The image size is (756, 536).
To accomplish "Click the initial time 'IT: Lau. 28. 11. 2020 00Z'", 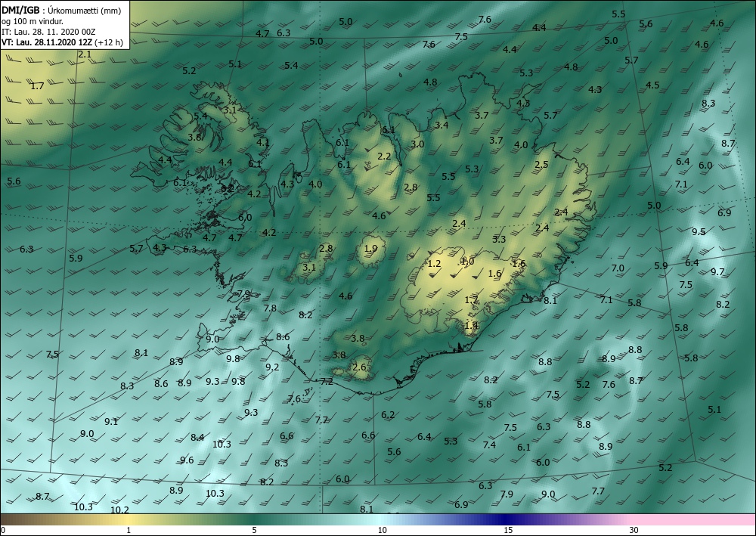I will pos(48,32).
